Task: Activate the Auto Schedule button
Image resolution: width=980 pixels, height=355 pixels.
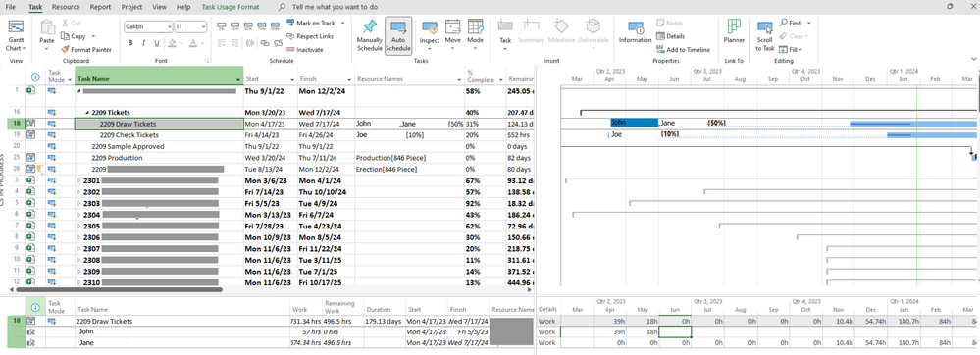Action: click(x=398, y=35)
